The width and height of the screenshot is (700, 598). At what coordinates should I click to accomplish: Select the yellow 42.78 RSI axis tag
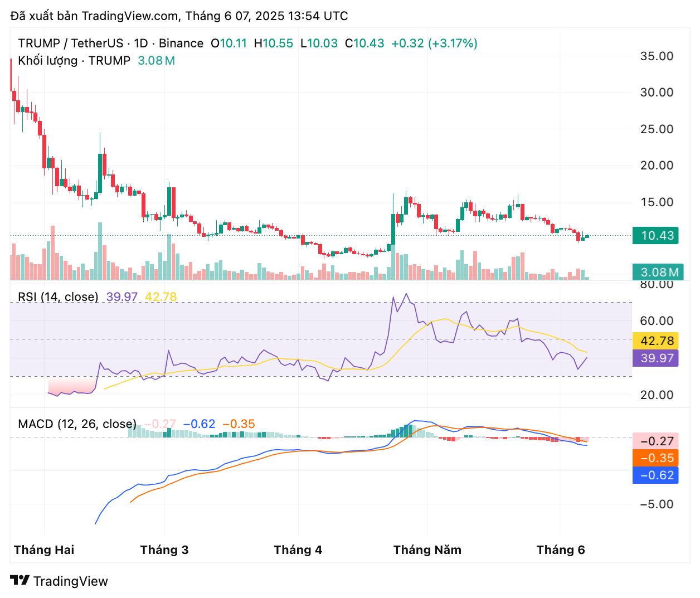pos(655,341)
